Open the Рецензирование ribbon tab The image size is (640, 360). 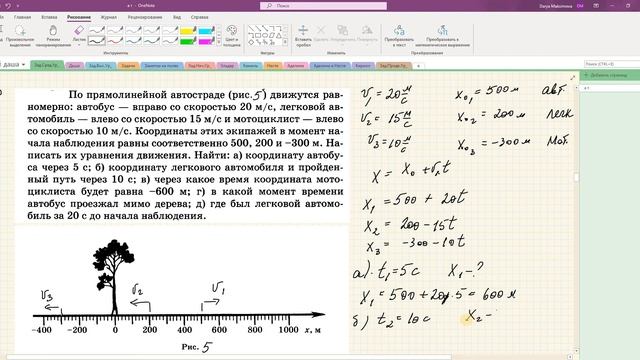point(145,17)
